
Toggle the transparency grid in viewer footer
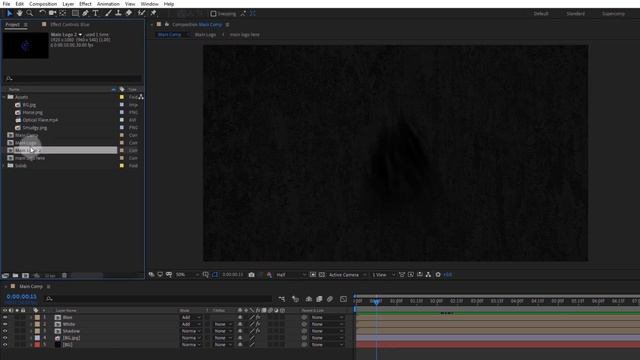(x=322, y=275)
